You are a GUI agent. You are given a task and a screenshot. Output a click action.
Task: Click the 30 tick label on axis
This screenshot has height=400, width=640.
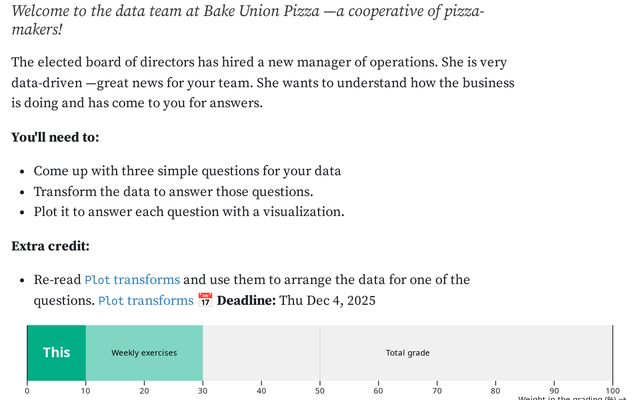click(203, 390)
